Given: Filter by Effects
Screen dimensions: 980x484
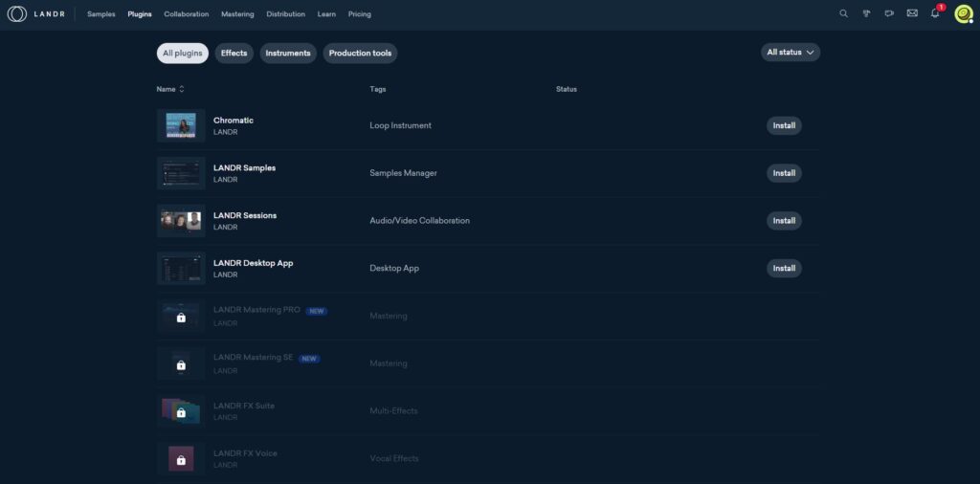Looking at the screenshot, I should 234,53.
